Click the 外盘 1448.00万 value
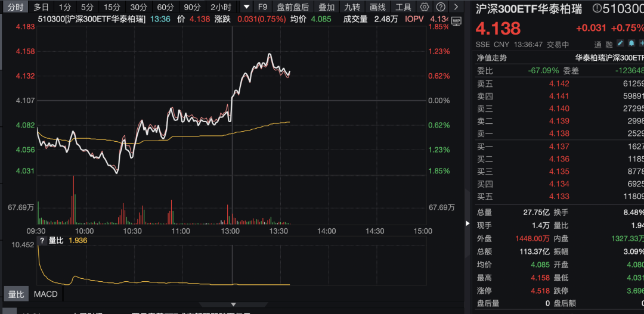Screen dimensions: 644x314 tap(532, 238)
